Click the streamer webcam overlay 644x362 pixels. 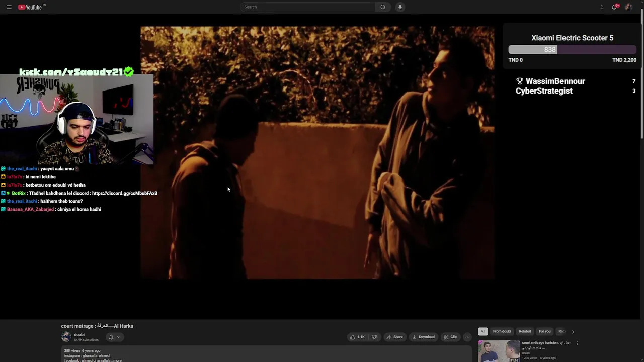(x=76, y=121)
